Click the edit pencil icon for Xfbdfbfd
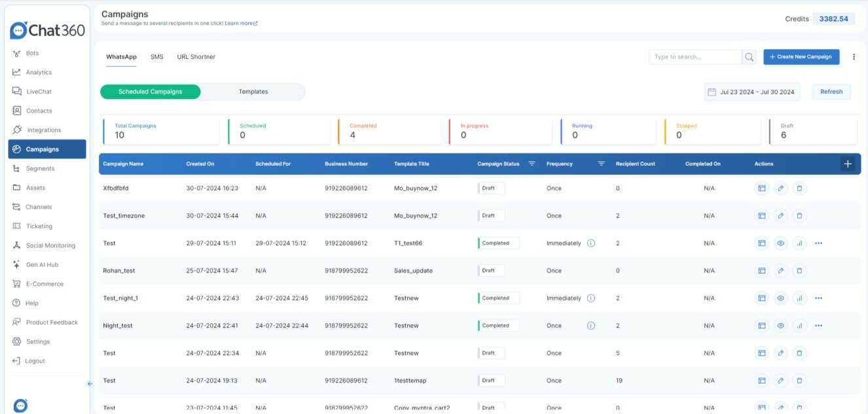This screenshot has height=414, width=868. (x=780, y=188)
